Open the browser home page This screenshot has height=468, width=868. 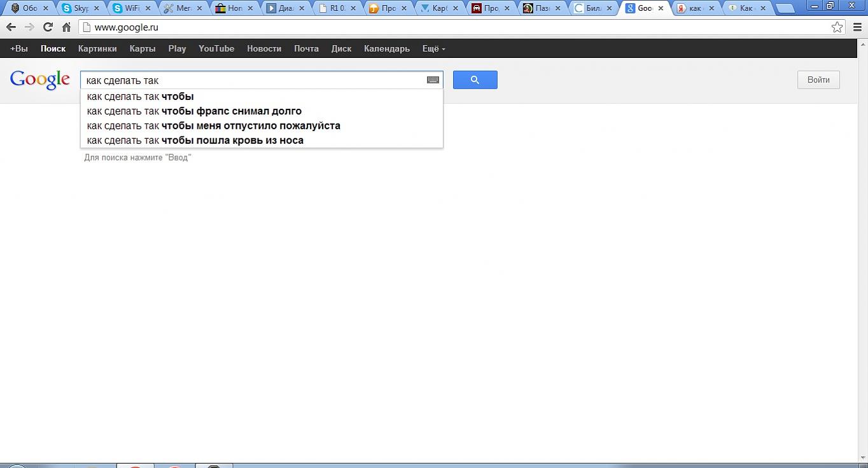click(66, 27)
